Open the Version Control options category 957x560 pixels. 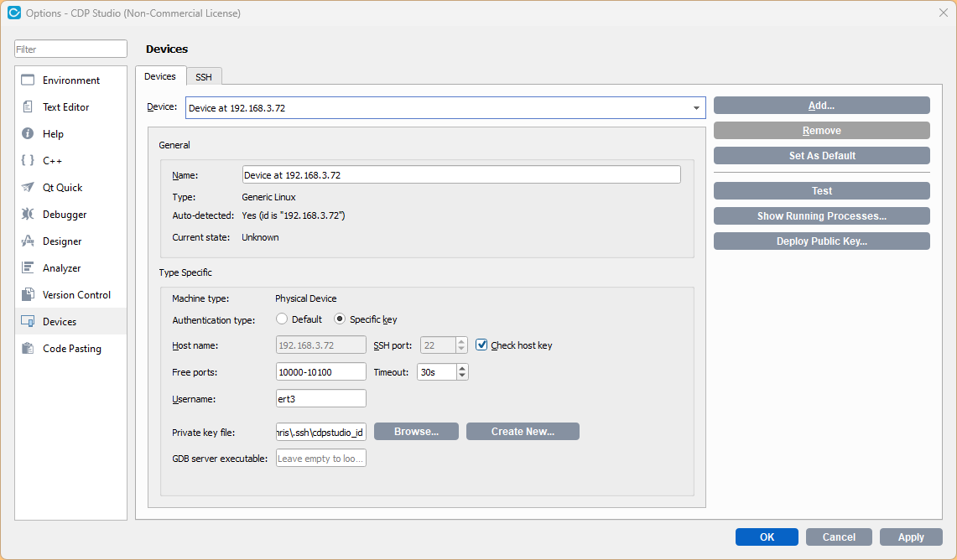pos(70,294)
